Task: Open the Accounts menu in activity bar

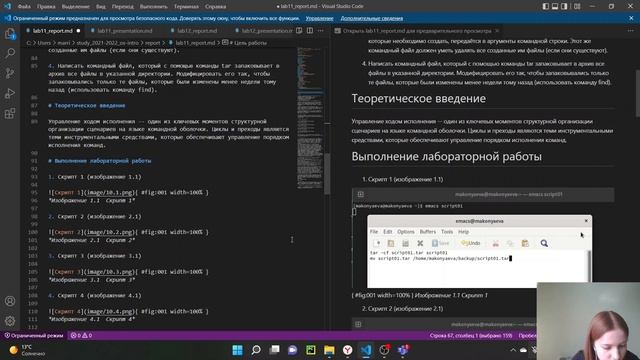Action: [10, 301]
